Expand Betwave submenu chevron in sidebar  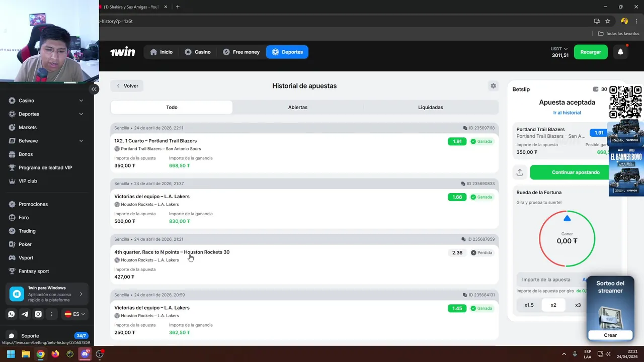pos(81,141)
